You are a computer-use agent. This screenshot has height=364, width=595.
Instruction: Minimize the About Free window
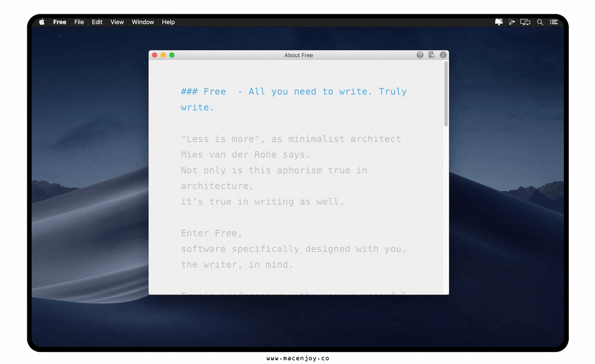[x=163, y=55]
